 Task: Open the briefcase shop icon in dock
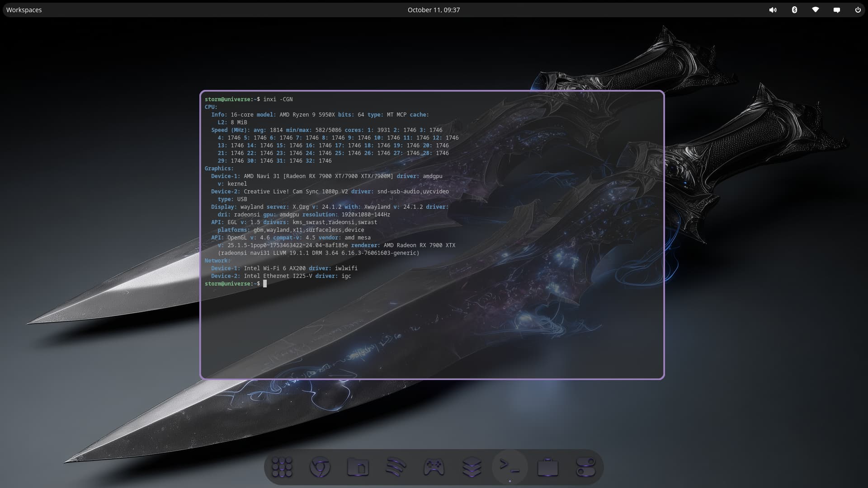(x=547, y=467)
